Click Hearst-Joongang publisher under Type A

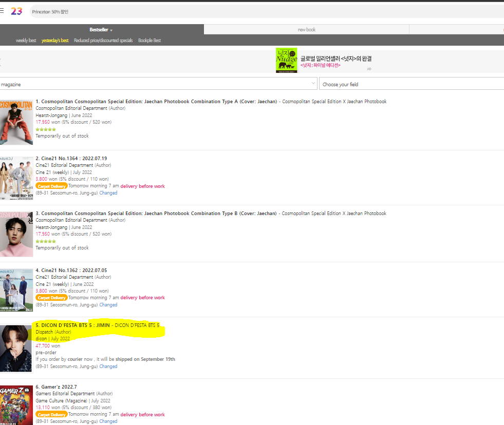click(51, 115)
